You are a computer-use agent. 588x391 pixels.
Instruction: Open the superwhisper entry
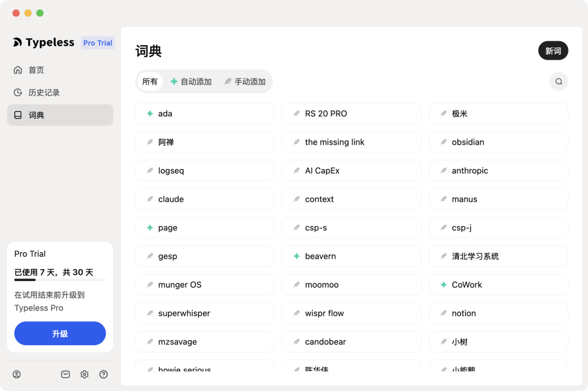pos(205,313)
